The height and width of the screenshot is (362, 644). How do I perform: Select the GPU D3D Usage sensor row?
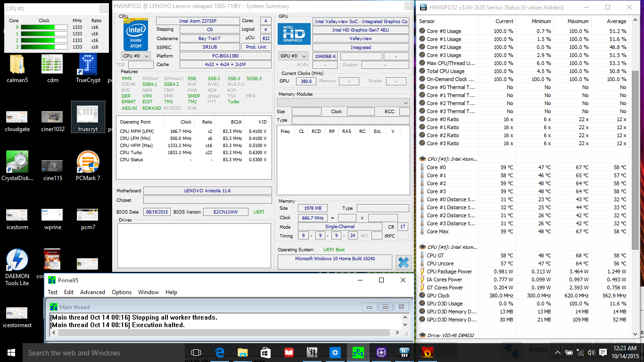(524, 304)
